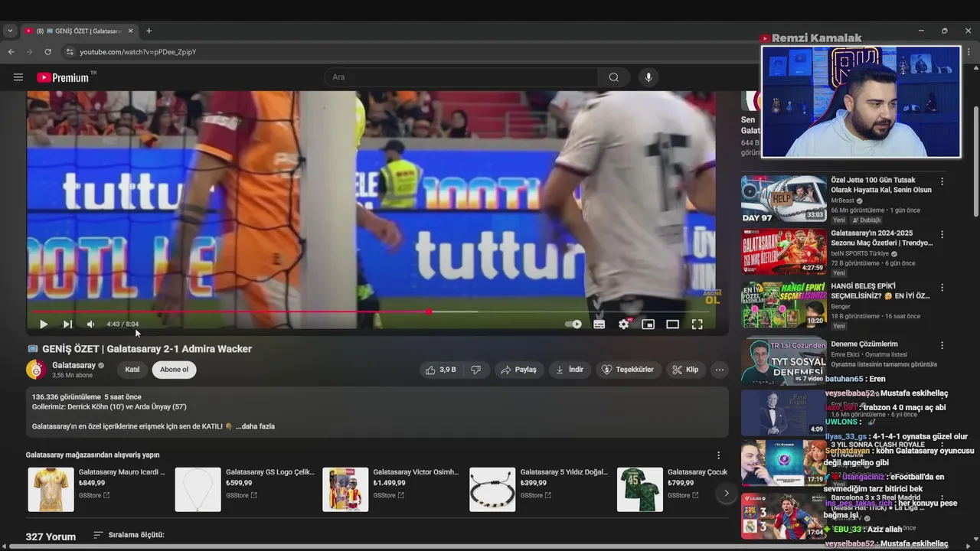
Task: Download the video with İndir
Action: 570,370
